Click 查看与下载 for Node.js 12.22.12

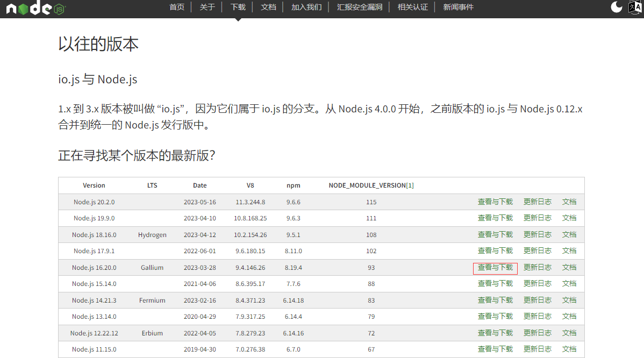(x=495, y=333)
